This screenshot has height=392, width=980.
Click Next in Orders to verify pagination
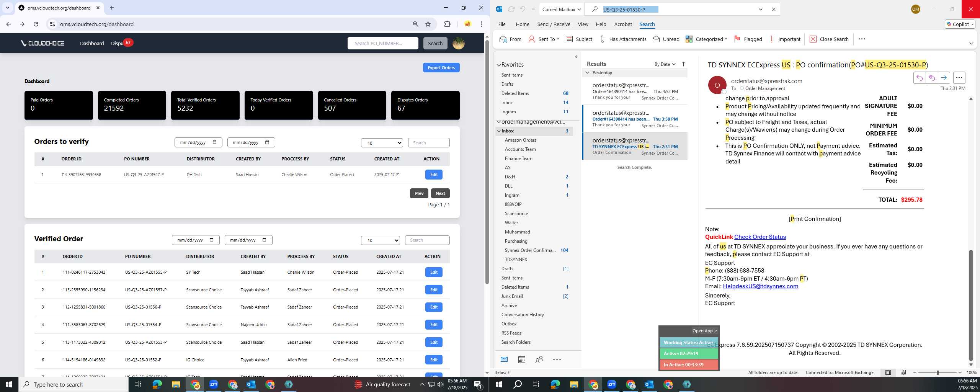(440, 193)
